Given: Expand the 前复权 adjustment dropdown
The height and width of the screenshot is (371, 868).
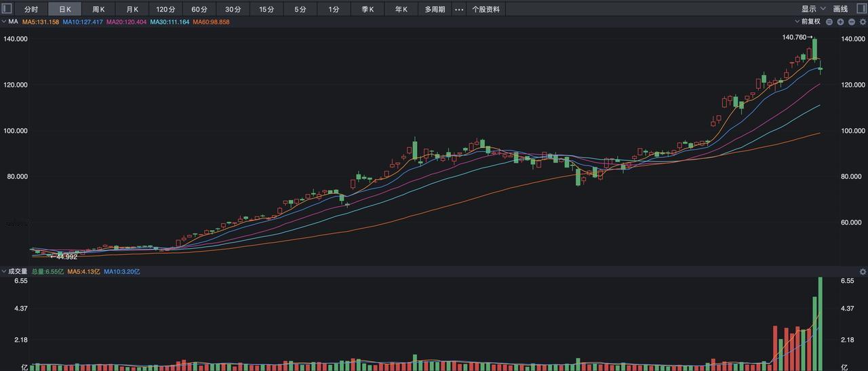Looking at the screenshot, I should (807, 22).
